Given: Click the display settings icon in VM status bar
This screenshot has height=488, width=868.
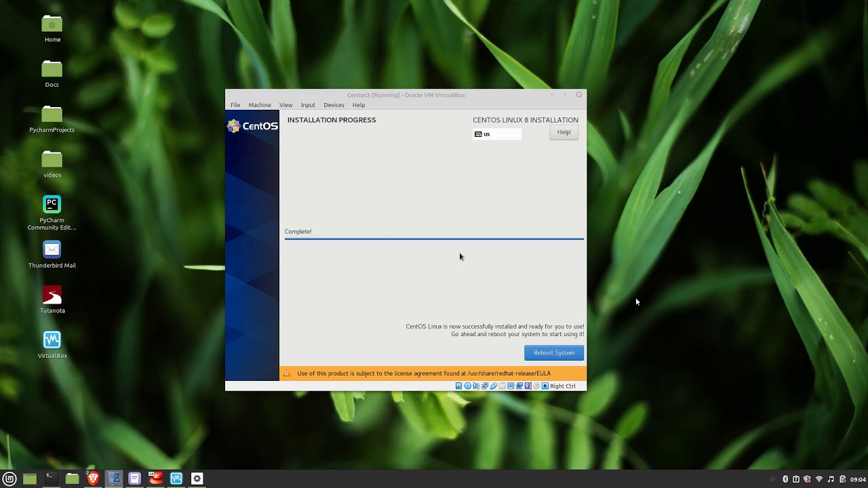Looking at the screenshot, I should (511, 386).
